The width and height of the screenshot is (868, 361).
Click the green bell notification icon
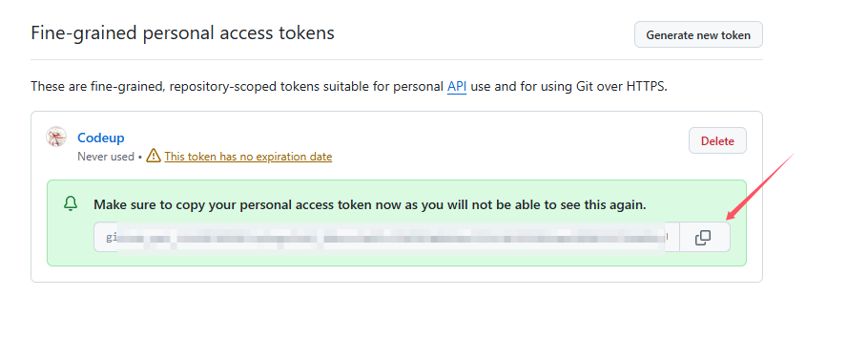[x=71, y=204]
